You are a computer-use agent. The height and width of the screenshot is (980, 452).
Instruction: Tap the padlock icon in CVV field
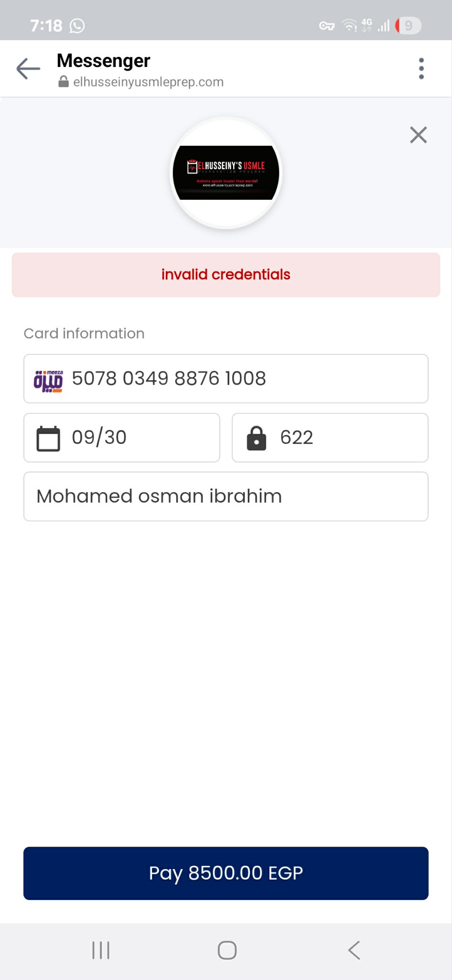click(x=257, y=438)
